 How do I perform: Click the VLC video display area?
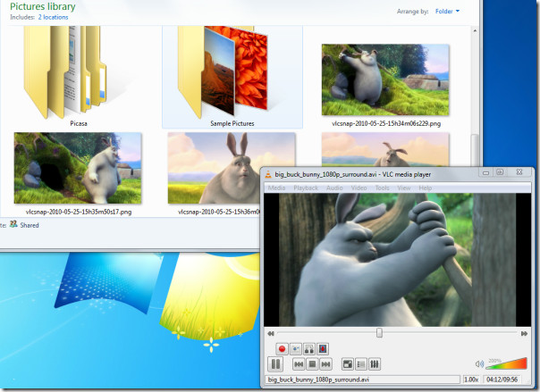tap(397, 260)
